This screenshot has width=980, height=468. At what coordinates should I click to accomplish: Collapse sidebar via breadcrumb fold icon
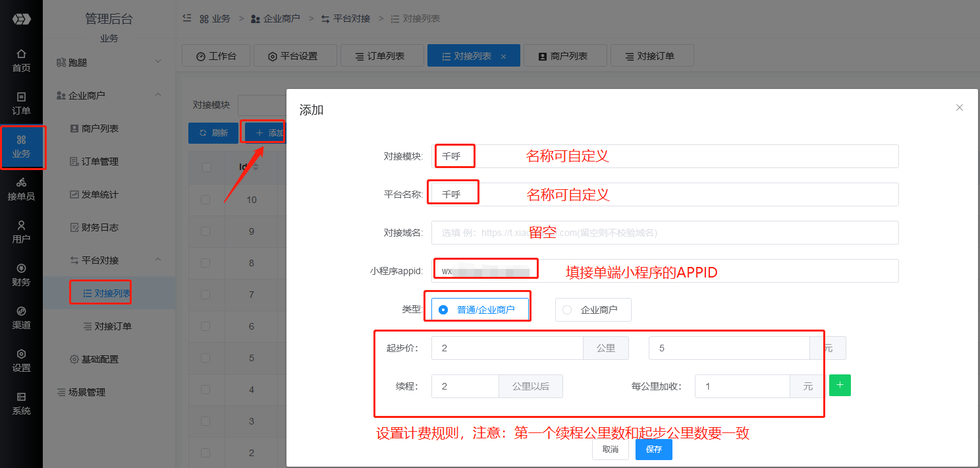[187, 18]
